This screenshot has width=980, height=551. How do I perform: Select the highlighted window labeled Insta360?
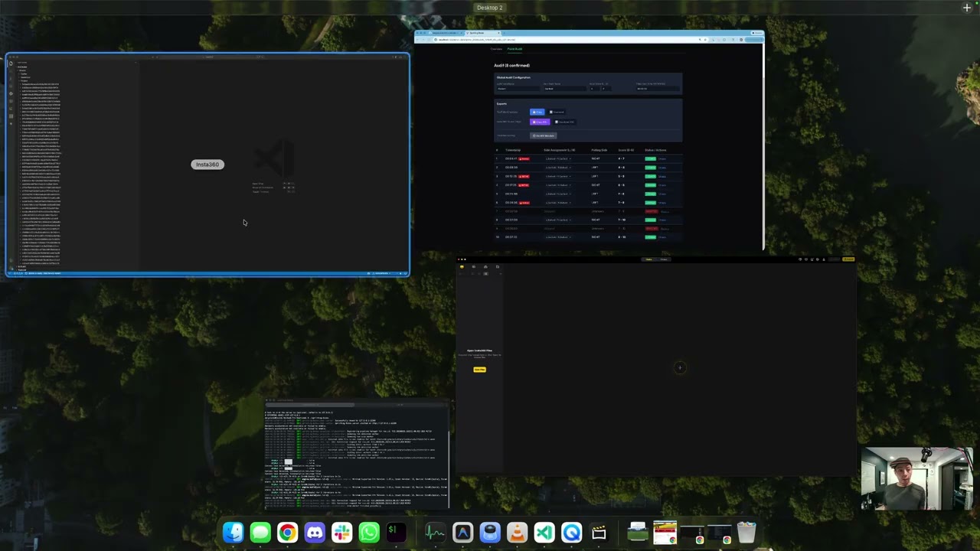tap(207, 165)
